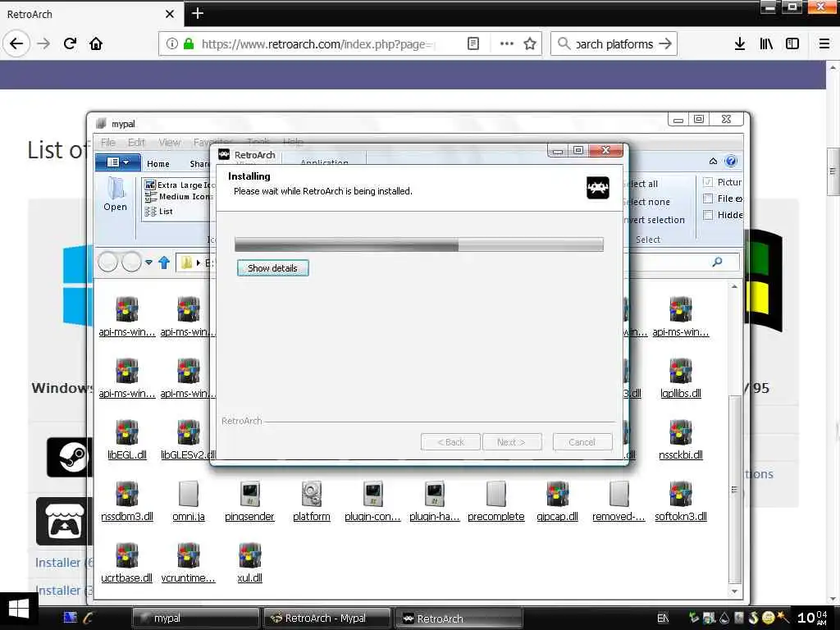Viewport: 840px width, 630px height.
Task: Click the taskbar clock
Action: (x=812, y=618)
